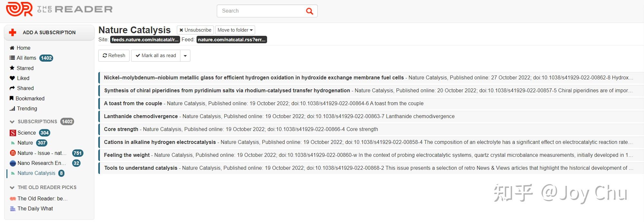The height and width of the screenshot is (222, 644).
Task: Open the Move to folder dropdown
Action: pos(235,30)
